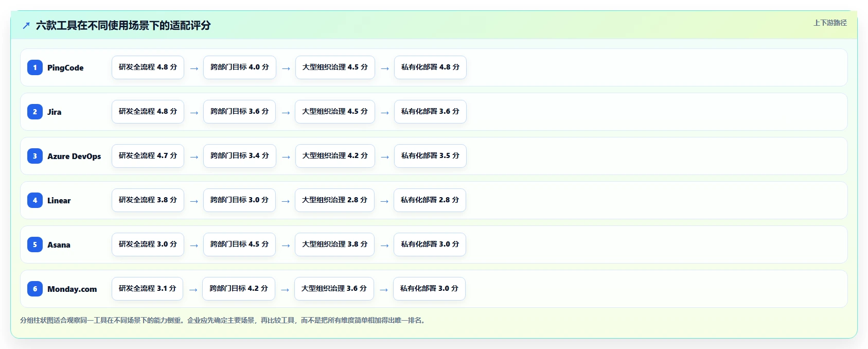Click the 大型组织治理 2.8 分 chip
The height and width of the screenshot is (349, 868).
(334, 200)
